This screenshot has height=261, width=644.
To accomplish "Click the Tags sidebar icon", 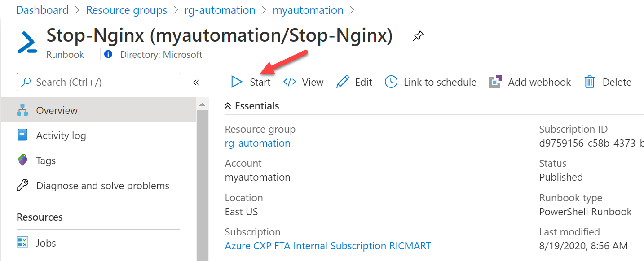I will 22,160.
